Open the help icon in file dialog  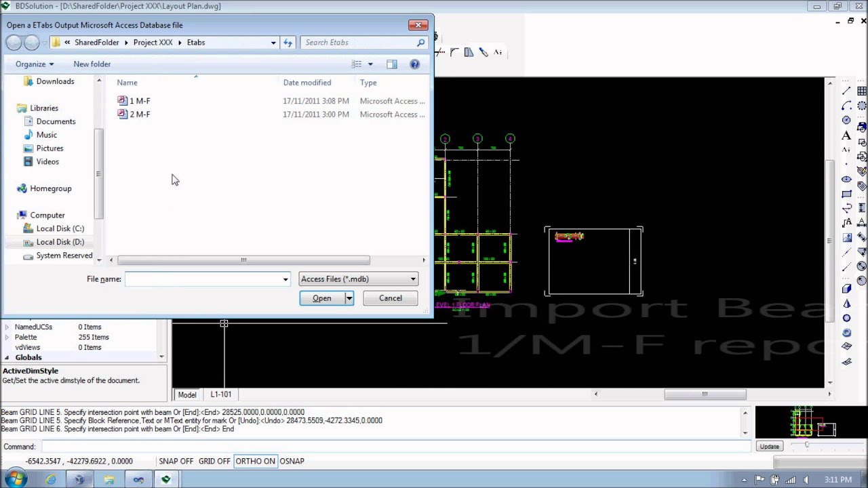(x=414, y=64)
